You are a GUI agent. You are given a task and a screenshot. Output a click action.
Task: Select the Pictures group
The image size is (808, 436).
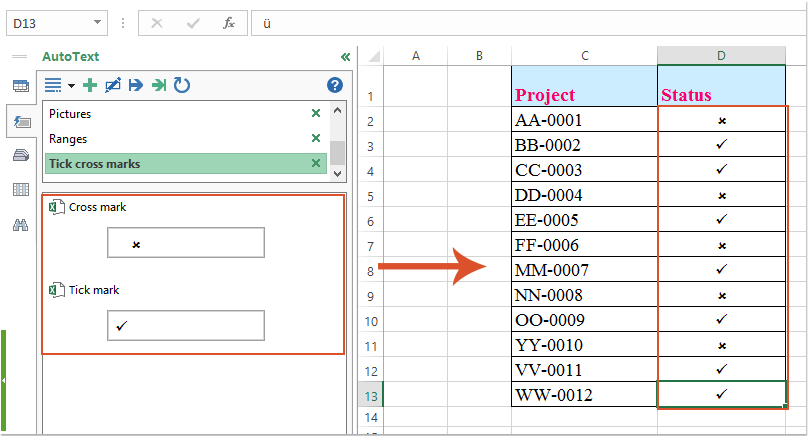click(186, 114)
